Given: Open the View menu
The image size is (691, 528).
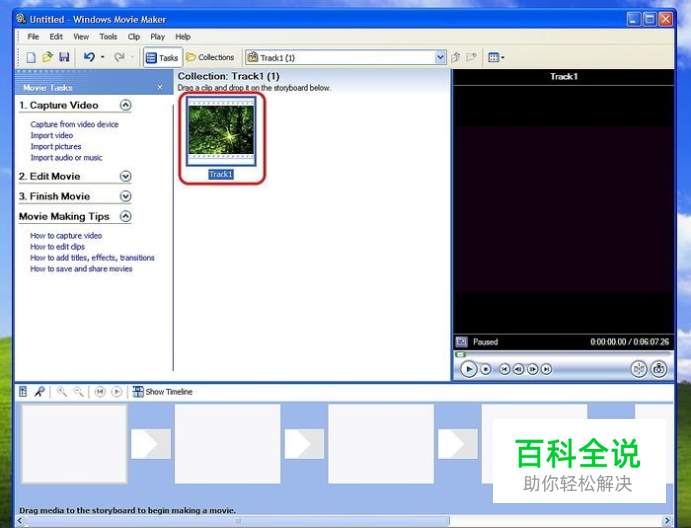Looking at the screenshot, I should [x=81, y=37].
